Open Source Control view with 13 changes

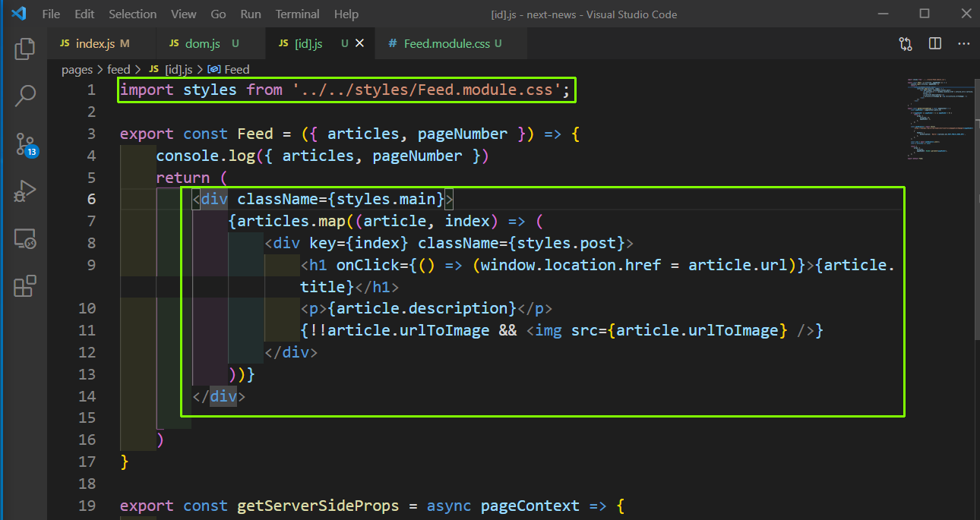(25, 144)
